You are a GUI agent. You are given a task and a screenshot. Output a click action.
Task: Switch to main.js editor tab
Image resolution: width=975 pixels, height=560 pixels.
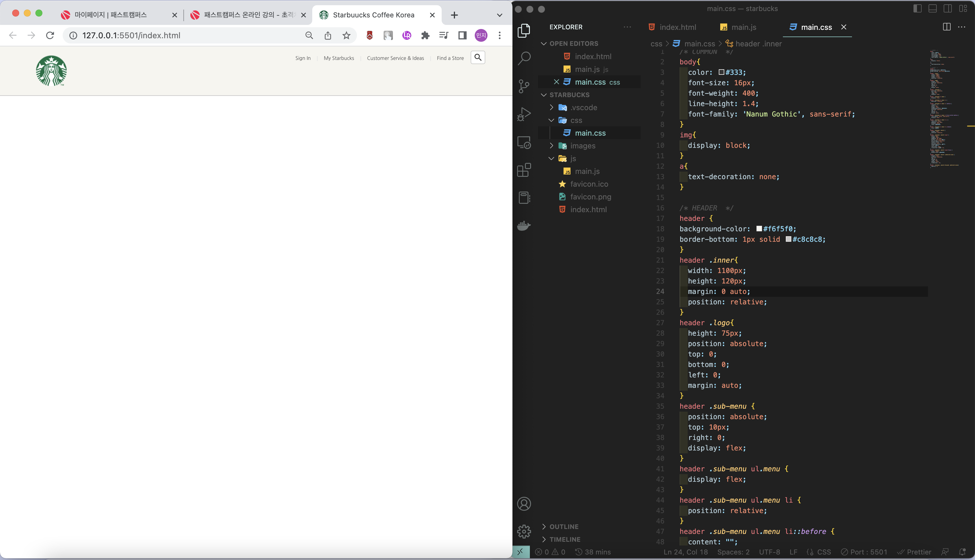coord(743,27)
